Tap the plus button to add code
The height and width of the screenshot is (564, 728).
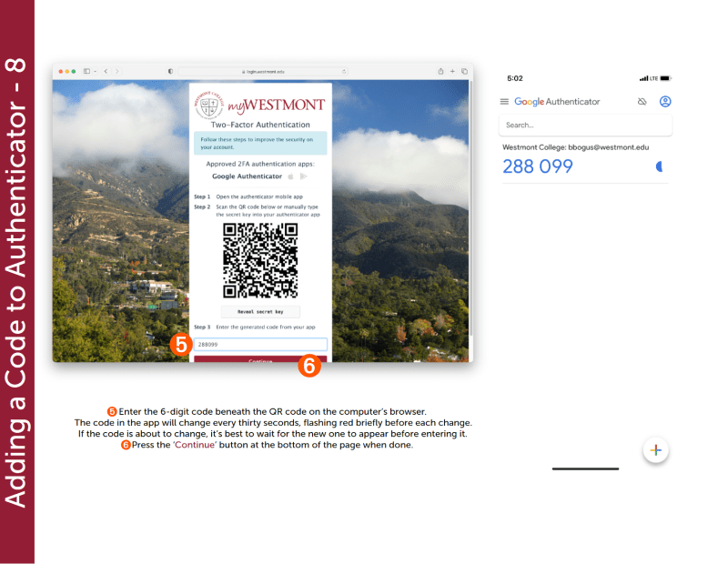(655, 449)
